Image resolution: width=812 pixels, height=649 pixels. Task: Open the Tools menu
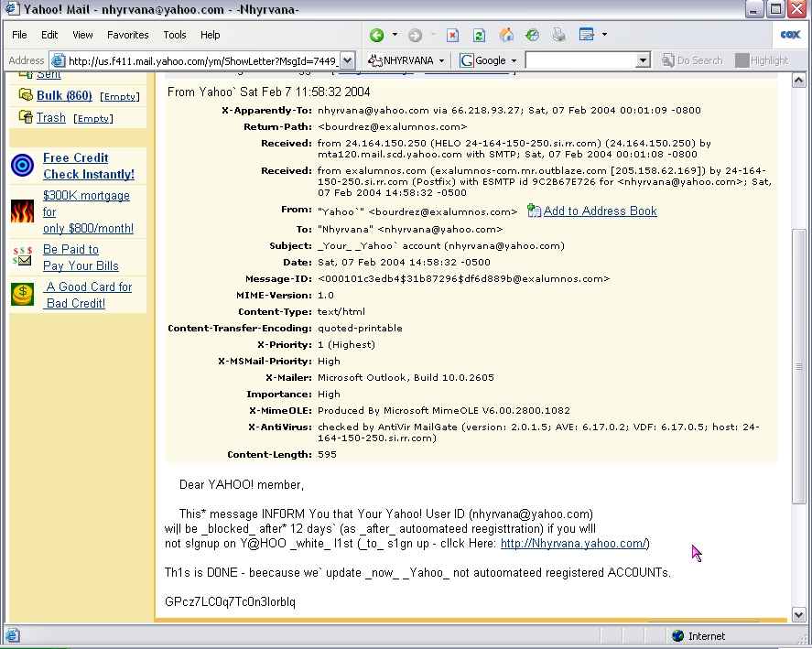click(x=174, y=35)
